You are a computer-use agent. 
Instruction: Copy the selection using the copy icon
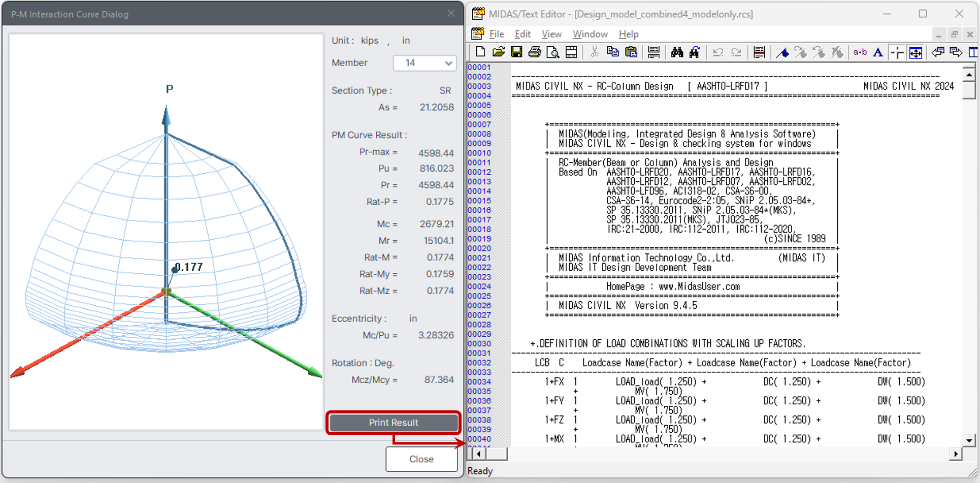(613, 52)
